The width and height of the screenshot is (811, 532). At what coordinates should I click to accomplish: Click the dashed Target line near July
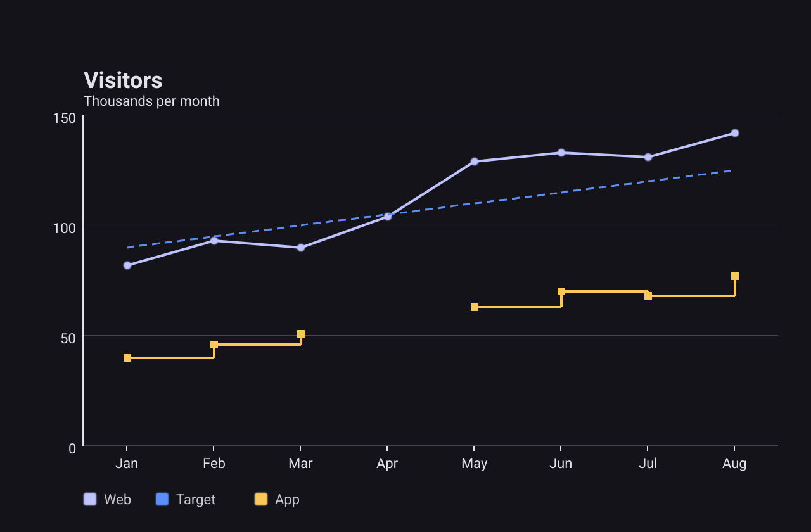tap(648, 181)
